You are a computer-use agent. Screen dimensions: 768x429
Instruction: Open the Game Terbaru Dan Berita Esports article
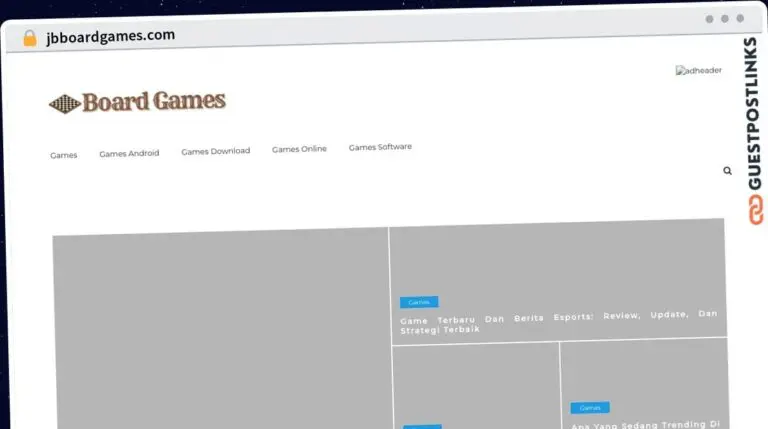click(x=558, y=321)
